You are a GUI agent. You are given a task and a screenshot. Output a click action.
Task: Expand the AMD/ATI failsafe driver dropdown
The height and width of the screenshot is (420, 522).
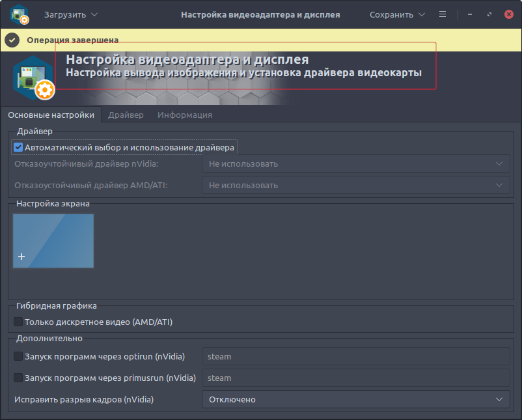coord(356,185)
